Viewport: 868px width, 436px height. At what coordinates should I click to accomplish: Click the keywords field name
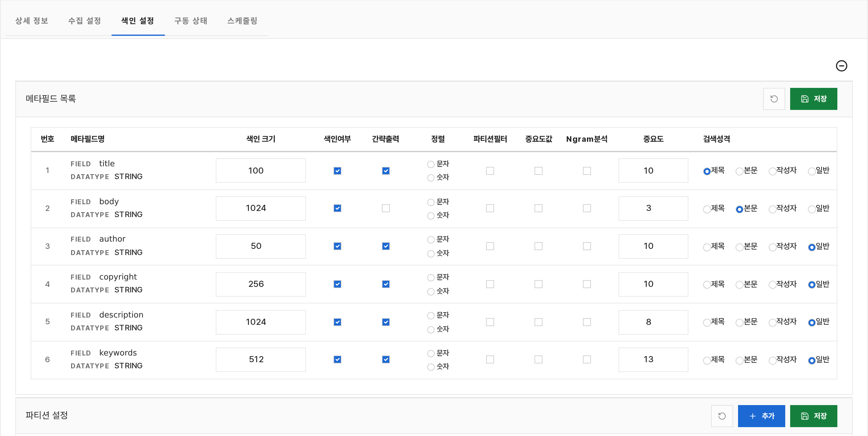click(x=118, y=353)
